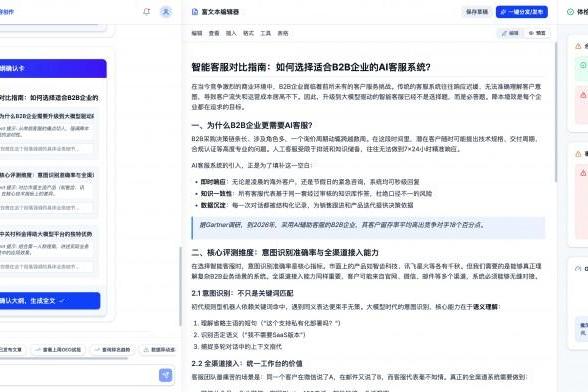
Task: Click the send button in the chat input
Action: pos(165,375)
